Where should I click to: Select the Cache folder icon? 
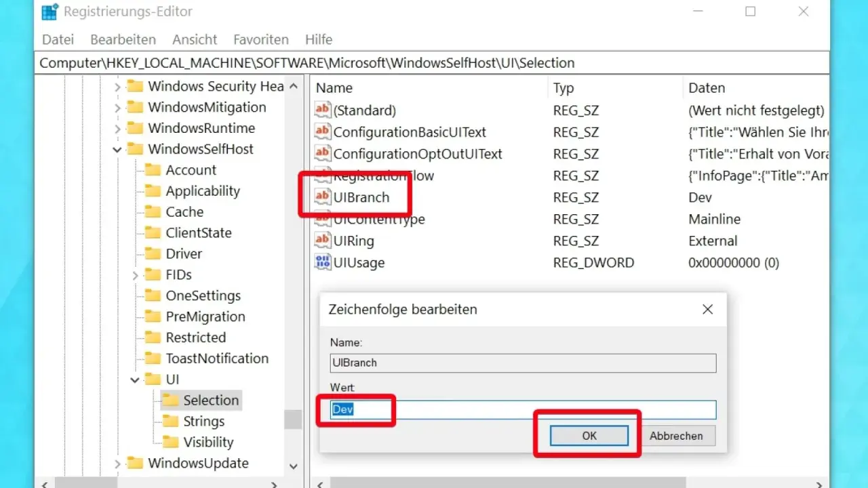tap(153, 212)
